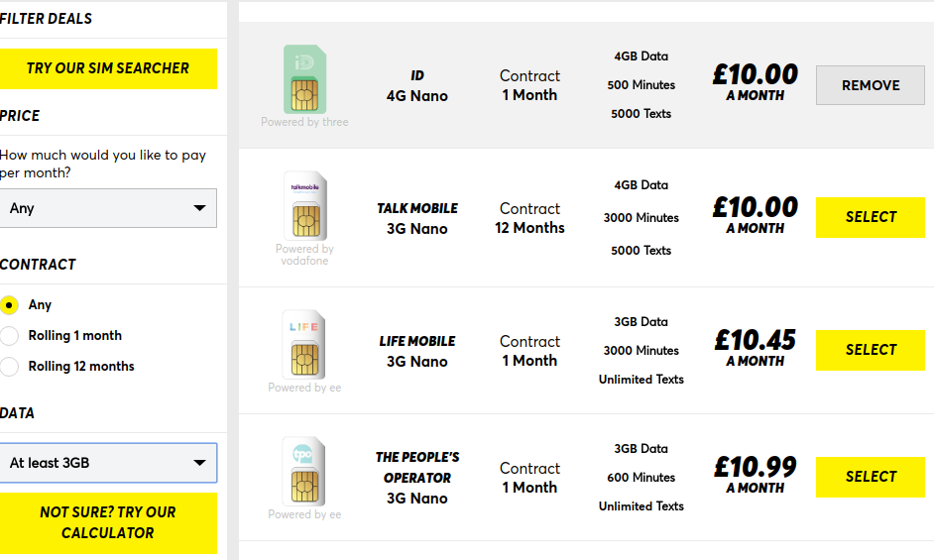Select The People's Operator £10.99 deal
The width and height of the screenshot is (934, 560).
pos(871,477)
